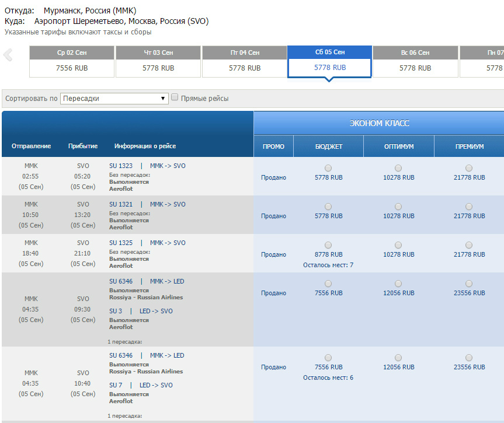Choose Премиум 23556 RUB for 10:40 arrival flight
The image size is (504, 423).
point(469,358)
